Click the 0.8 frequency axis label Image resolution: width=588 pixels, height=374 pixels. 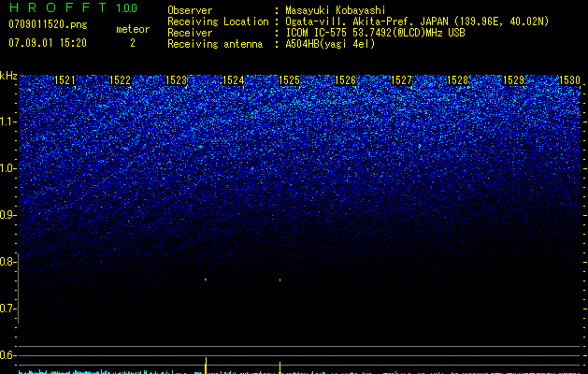(x=7, y=262)
